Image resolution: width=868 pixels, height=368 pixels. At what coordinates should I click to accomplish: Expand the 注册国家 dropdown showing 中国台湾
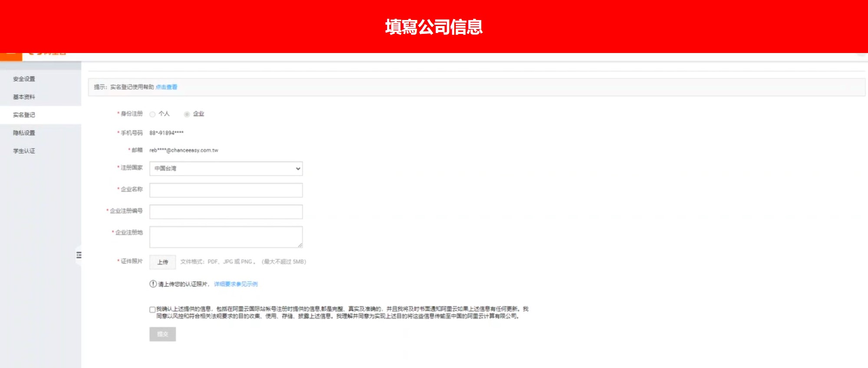pyautogui.click(x=226, y=169)
